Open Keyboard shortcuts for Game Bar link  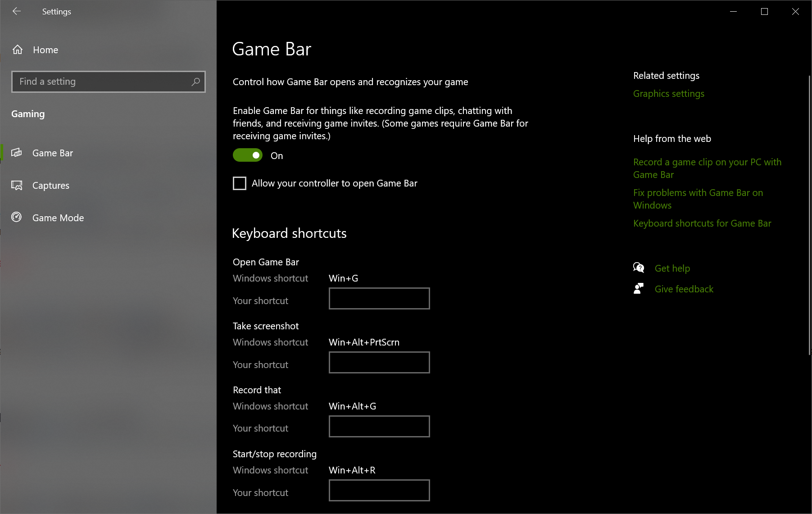pyautogui.click(x=702, y=223)
